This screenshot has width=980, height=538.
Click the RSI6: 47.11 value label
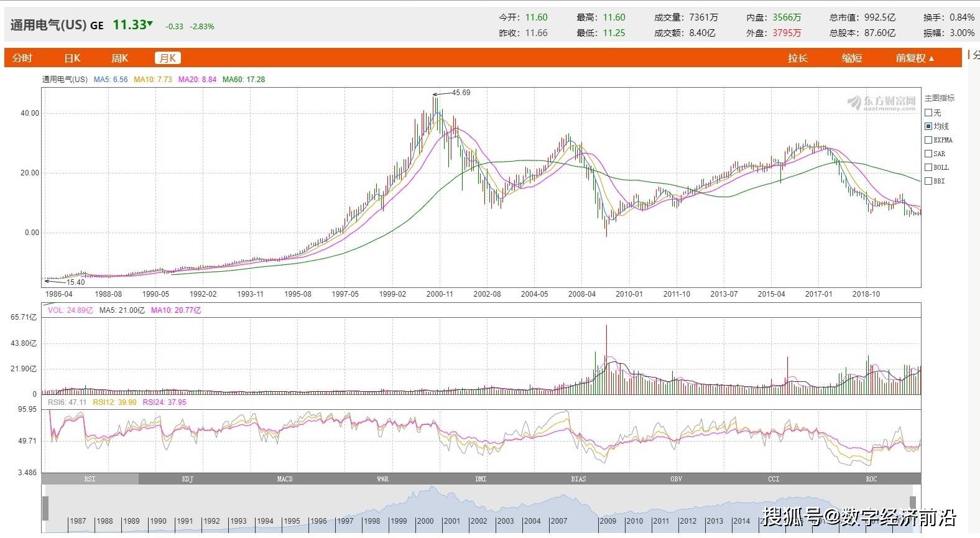(x=67, y=402)
